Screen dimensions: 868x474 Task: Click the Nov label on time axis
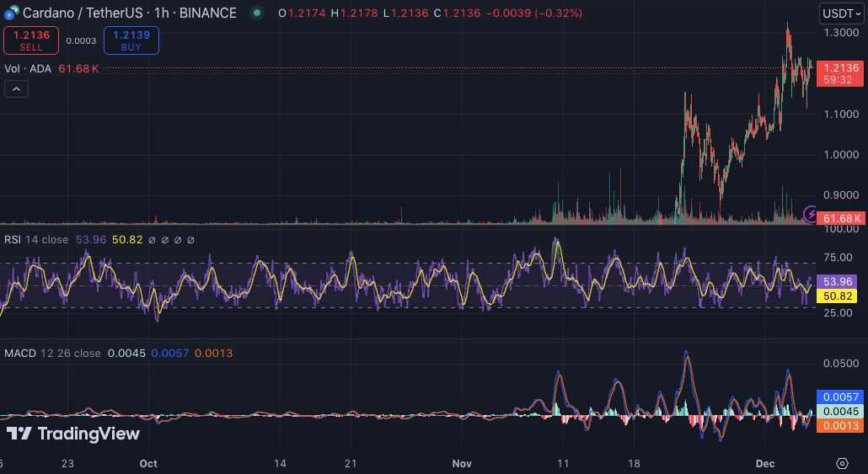pos(461,463)
